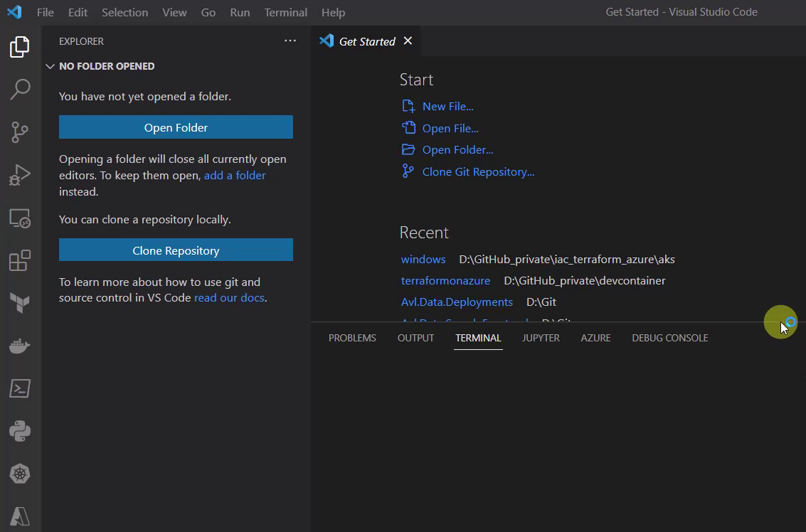Open the Extensions view icon
The height and width of the screenshot is (532, 806).
[x=19, y=260]
